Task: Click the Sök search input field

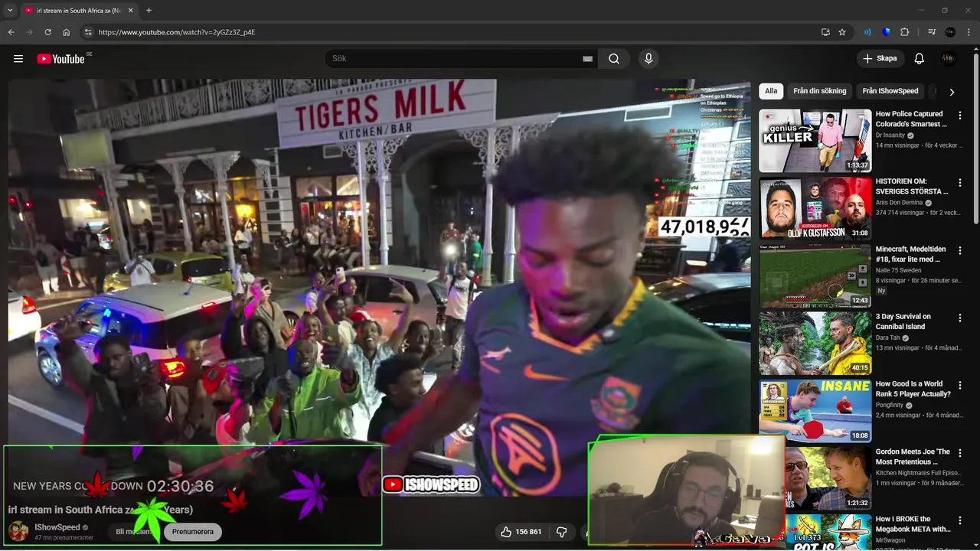Action: tap(456, 59)
